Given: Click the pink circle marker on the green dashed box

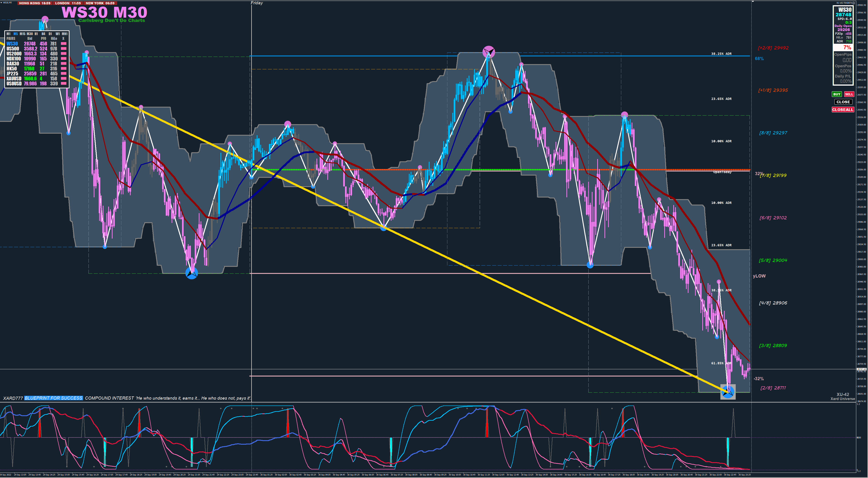Looking at the screenshot, I should (x=624, y=115).
